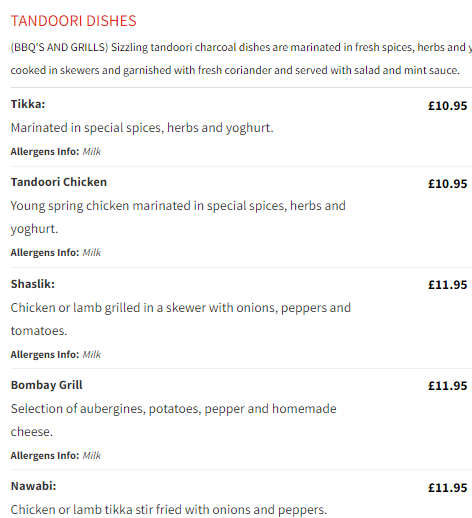Screen dimensions: 472x518
Task: Click the TANDOORI DISHES section heading
Action: click(73, 21)
